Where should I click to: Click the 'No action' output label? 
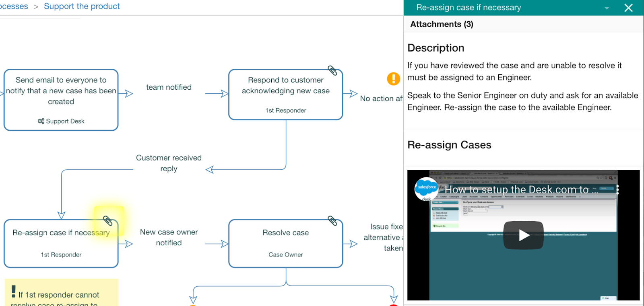pos(381,99)
